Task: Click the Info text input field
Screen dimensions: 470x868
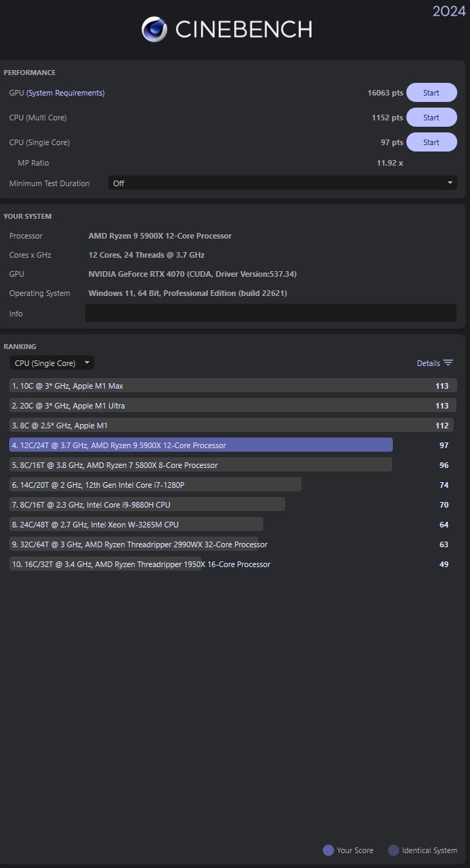Action: point(270,313)
